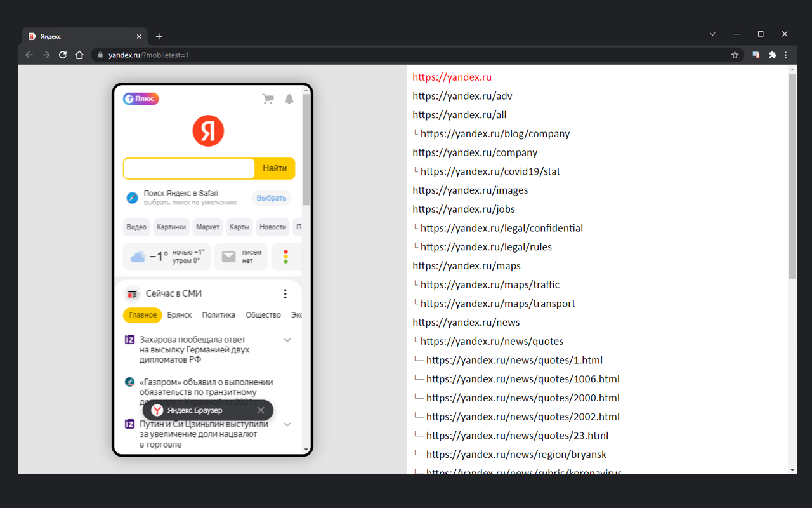812x508 pixels.
Task: Click the Выбрать button
Action: (x=272, y=198)
